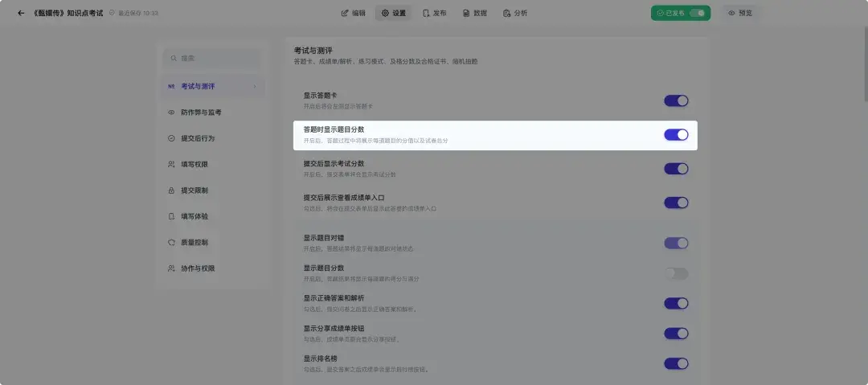Click the settings search field
The height and width of the screenshot is (385, 868).
pyautogui.click(x=211, y=58)
